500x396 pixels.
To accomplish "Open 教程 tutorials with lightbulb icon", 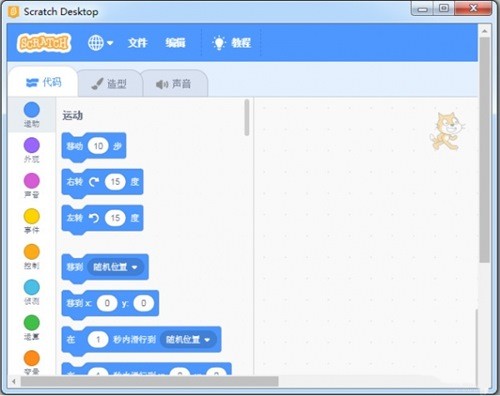I will (x=231, y=43).
